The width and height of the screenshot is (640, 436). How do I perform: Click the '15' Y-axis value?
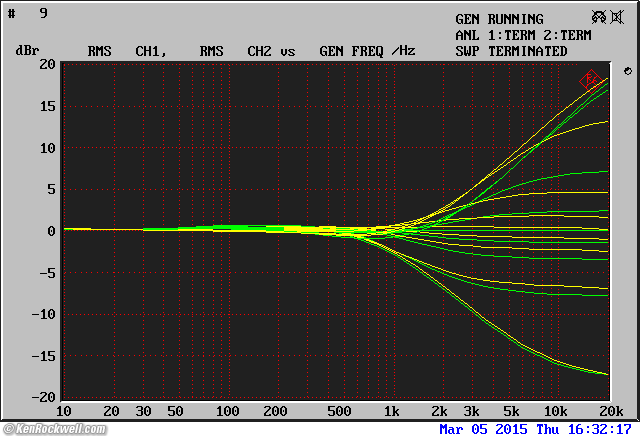pos(47,106)
